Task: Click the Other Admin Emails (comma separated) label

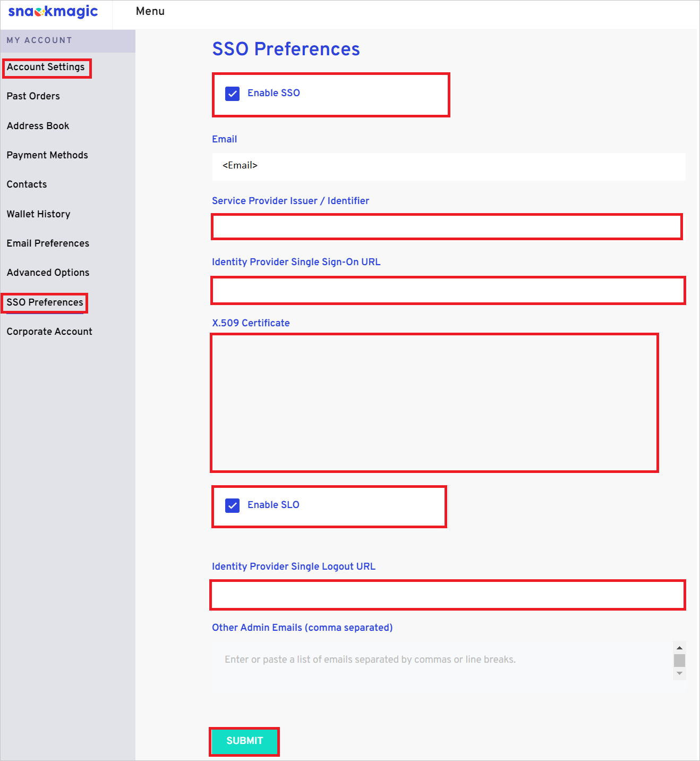Action: pyautogui.click(x=302, y=628)
